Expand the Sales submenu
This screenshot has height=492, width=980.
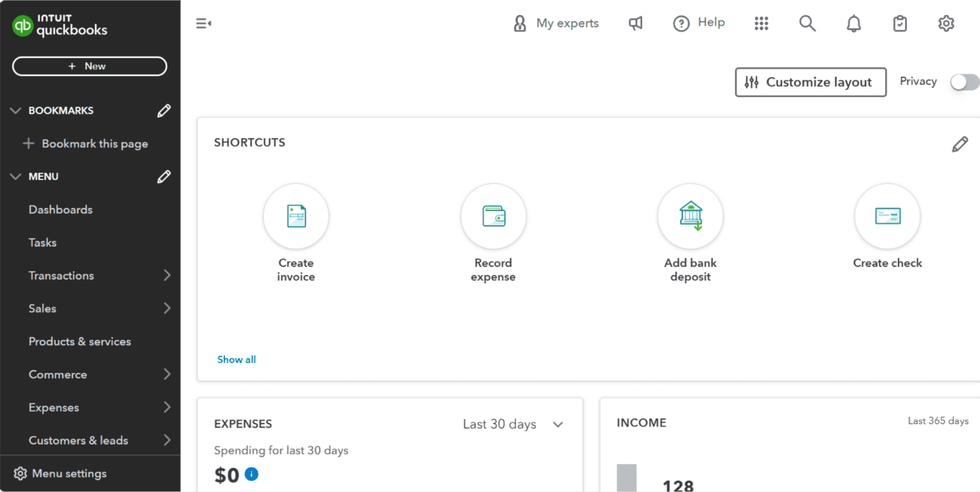pos(167,308)
